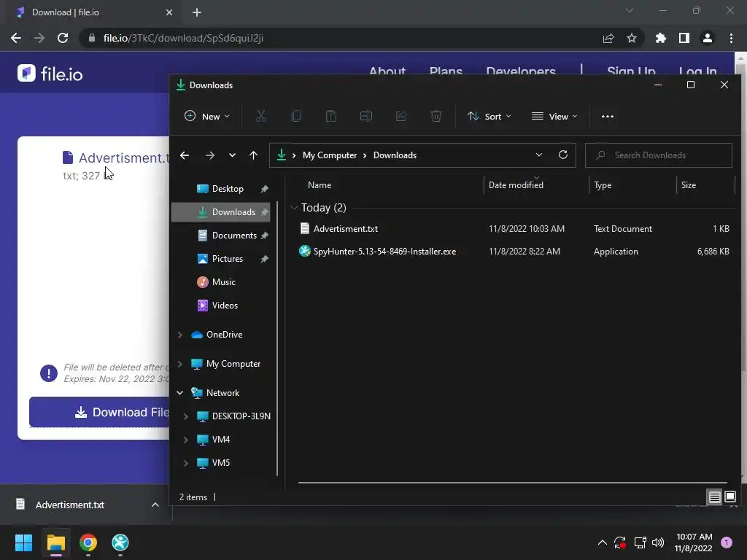Open download options chevron for Advertisment.txt
Screen dimensions: 747x560
[155, 505]
